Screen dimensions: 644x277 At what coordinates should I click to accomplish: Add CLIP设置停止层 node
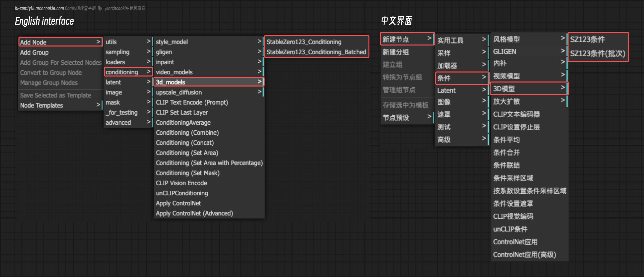529,127
